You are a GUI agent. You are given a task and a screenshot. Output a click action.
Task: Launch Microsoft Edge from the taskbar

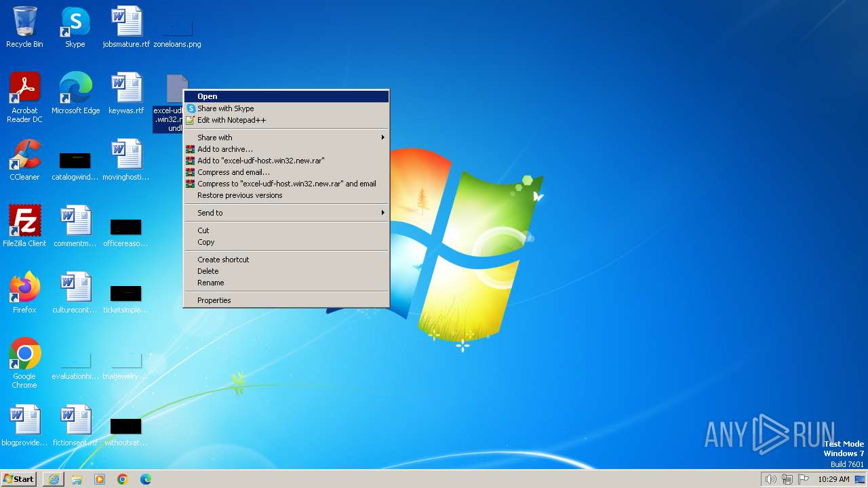coord(146,479)
